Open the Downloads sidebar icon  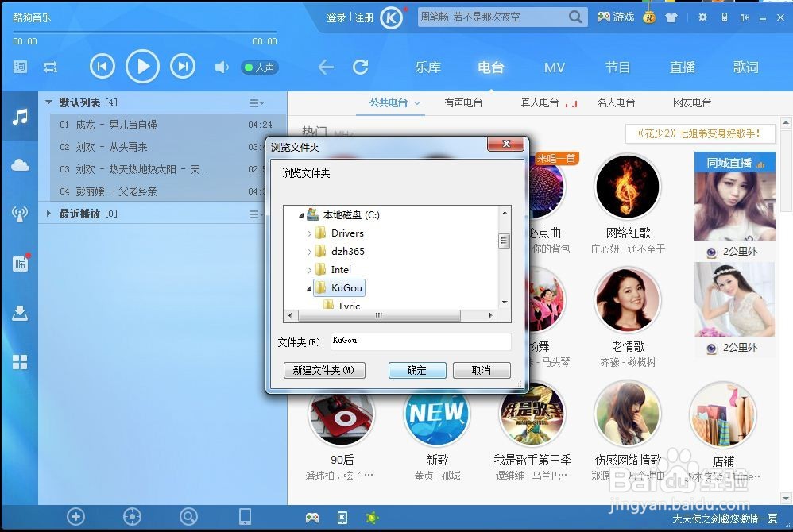point(20,312)
